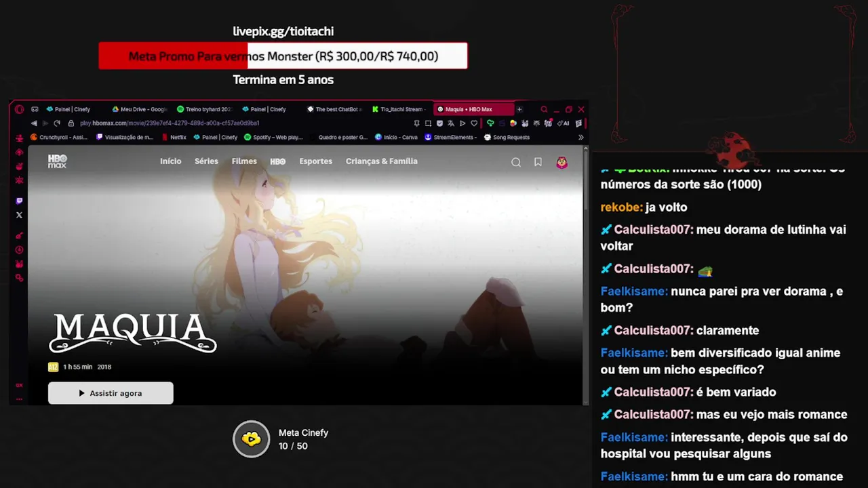This screenshot has height=488, width=868.
Task: Open the Início - Canva bookmark
Action: (x=397, y=137)
